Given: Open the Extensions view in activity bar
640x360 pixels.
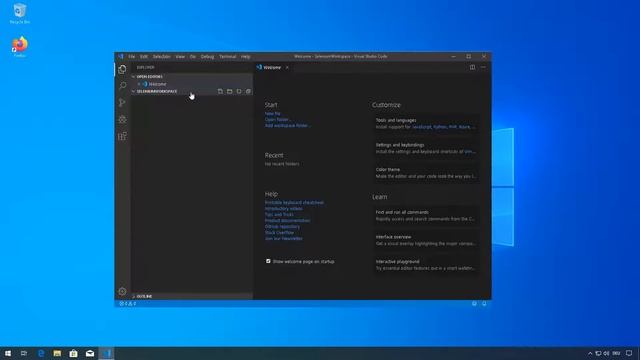Looking at the screenshot, I should pos(122,136).
